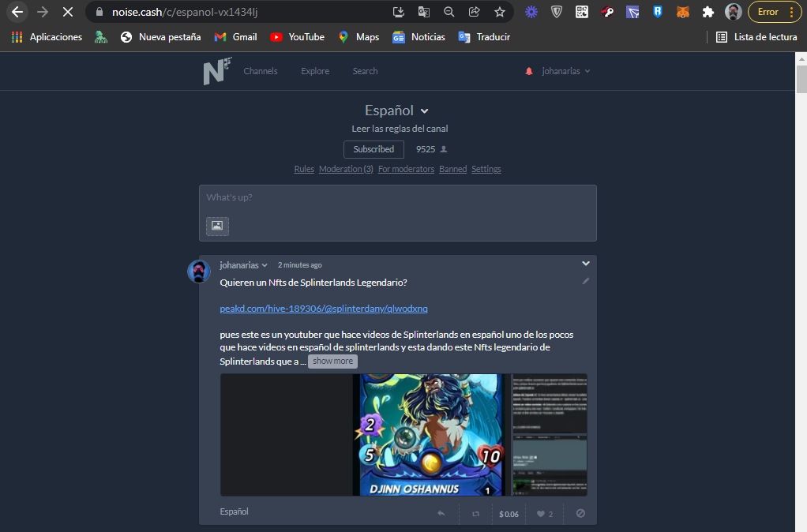
Task: Open Leer las reglas del canal
Action: [x=400, y=129]
